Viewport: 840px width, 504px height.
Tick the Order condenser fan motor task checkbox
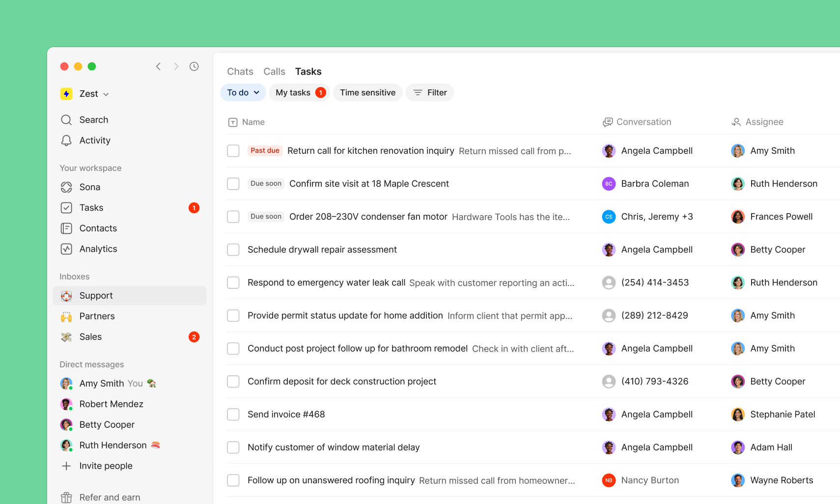[233, 217]
